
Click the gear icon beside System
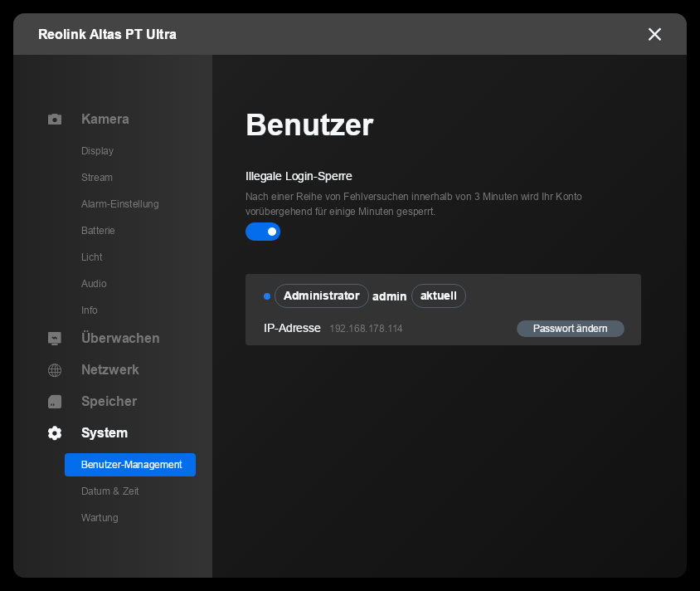tap(55, 433)
